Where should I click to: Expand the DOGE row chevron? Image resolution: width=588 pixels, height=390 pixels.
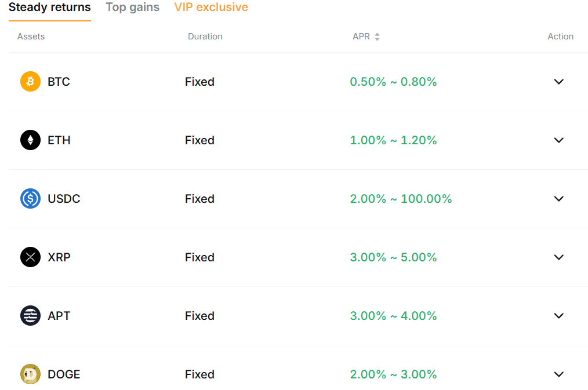click(x=558, y=374)
